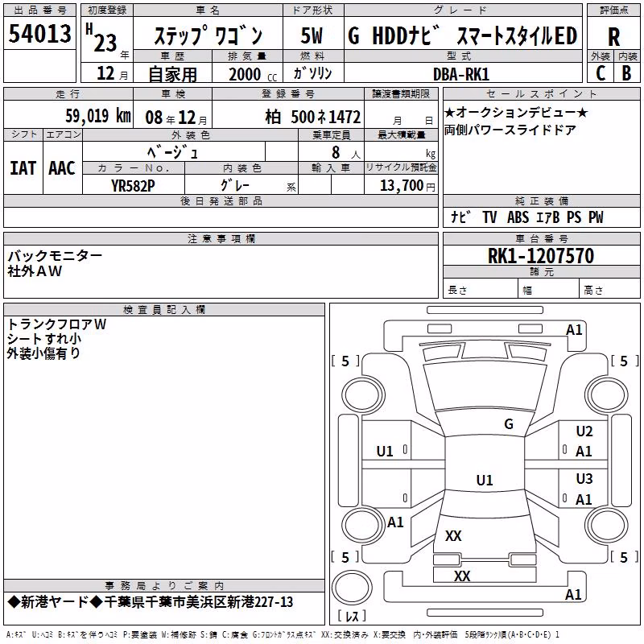The height and width of the screenshot is (644, 644).
Task: Click the U1 mark on the roof
Action: (485, 480)
